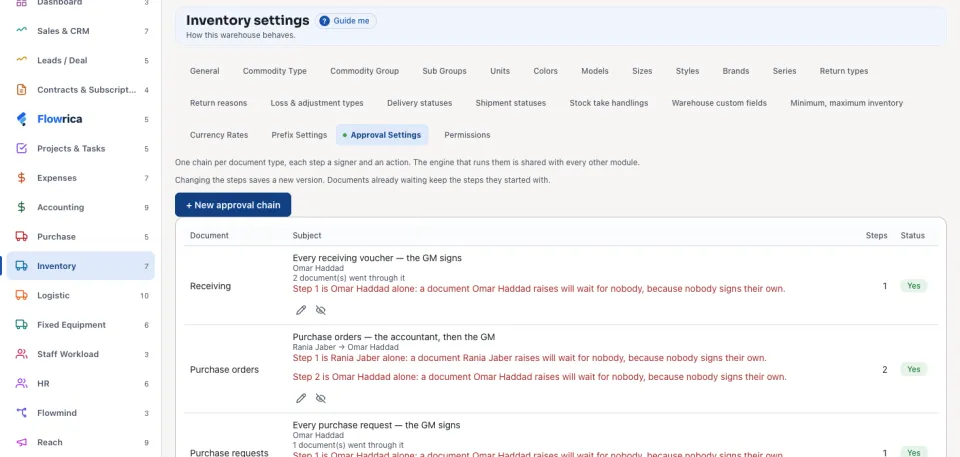
Task: Click the Guide me button
Action: coord(346,21)
